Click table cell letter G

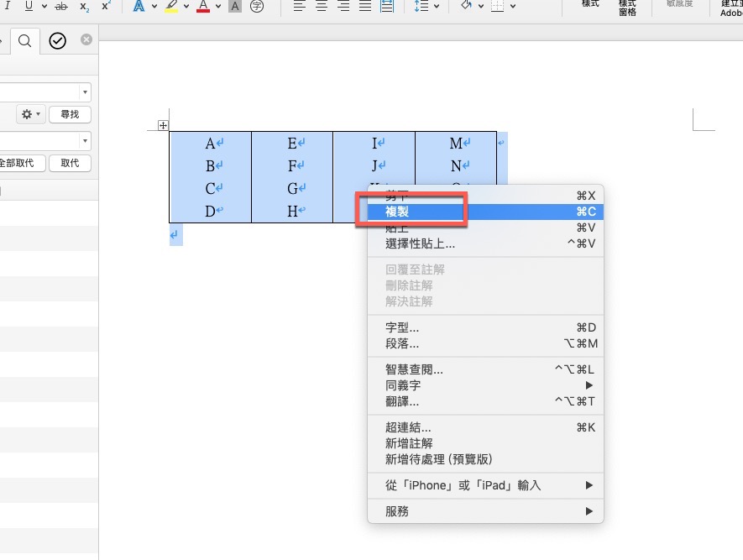pos(292,189)
